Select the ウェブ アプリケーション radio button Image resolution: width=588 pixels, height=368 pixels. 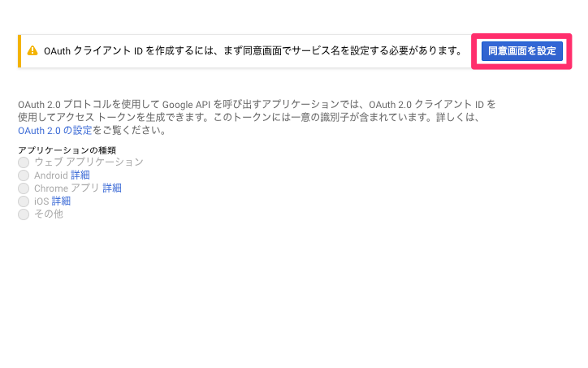[24, 162]
